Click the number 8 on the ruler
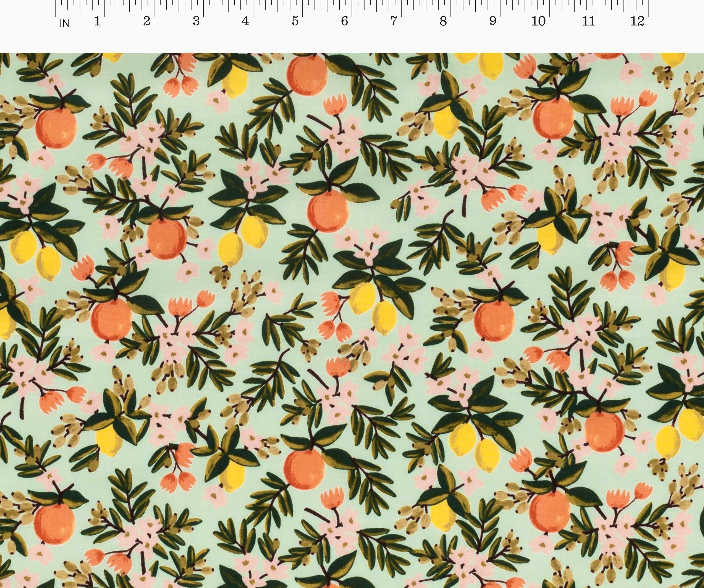Viewport: 704px width, 588px height. click(443, 21)
